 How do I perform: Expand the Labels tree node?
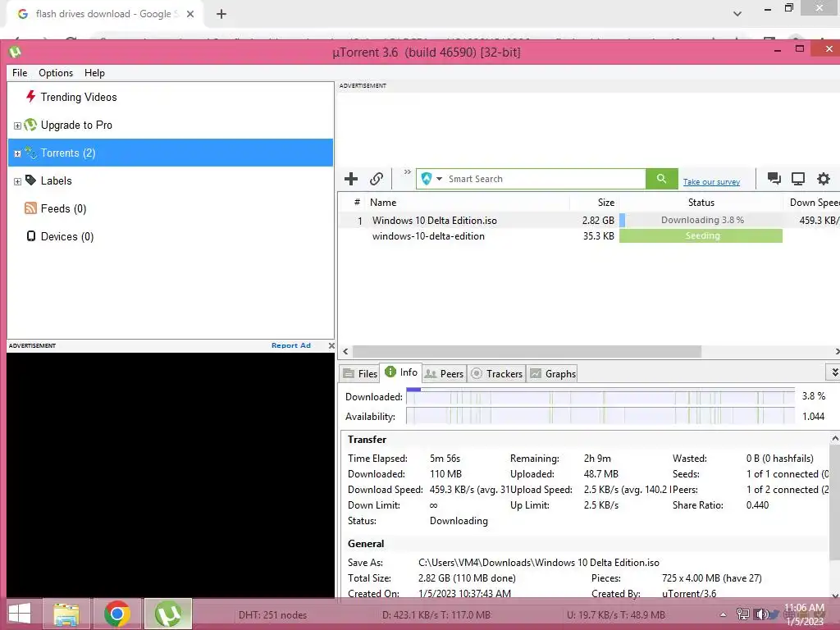point(17,181)
